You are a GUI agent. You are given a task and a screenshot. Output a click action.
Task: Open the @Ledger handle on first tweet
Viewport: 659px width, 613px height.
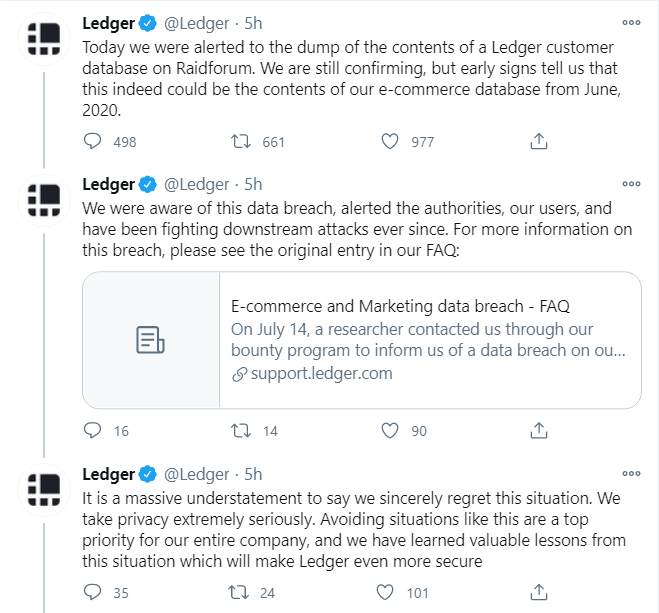tap(196, 23)
